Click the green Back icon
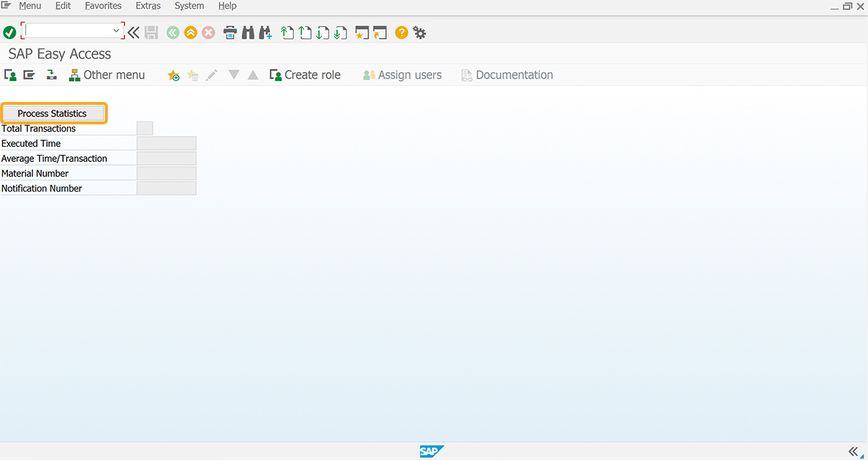868x460 pixels. (x=172, y=33)
